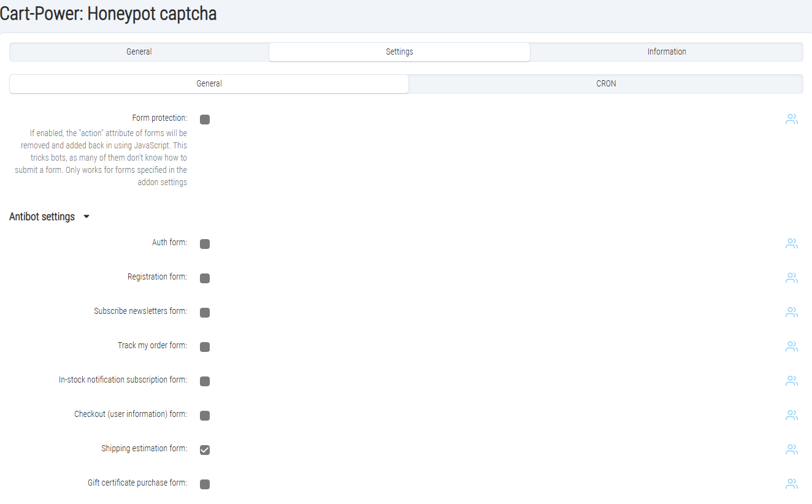Tick Gift certificate purchase form checkbox
This screenshot has height=504, width=812.
point(205,484)
